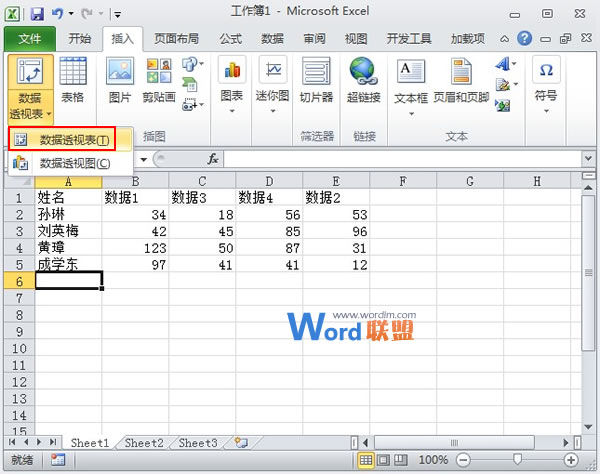Choose 数据透视图(C) from the dropdown menu

[70, 163]
